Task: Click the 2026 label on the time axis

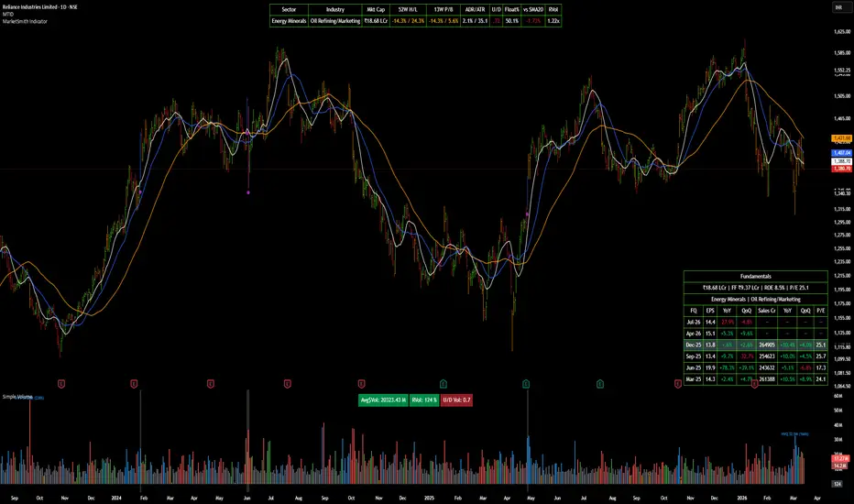Action: 742,498
